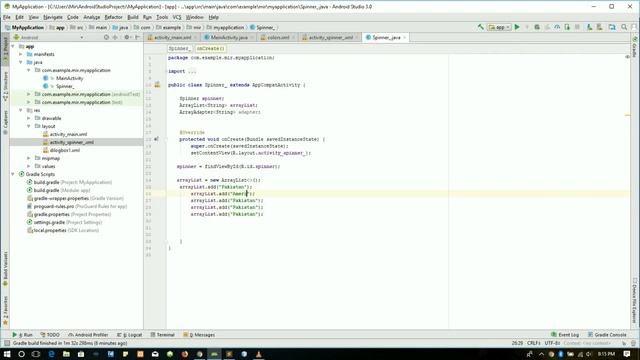Select dialogbox1.xml in layout folder
The width and height of the screenshot is (640, 360).
(x=64, y=150)
